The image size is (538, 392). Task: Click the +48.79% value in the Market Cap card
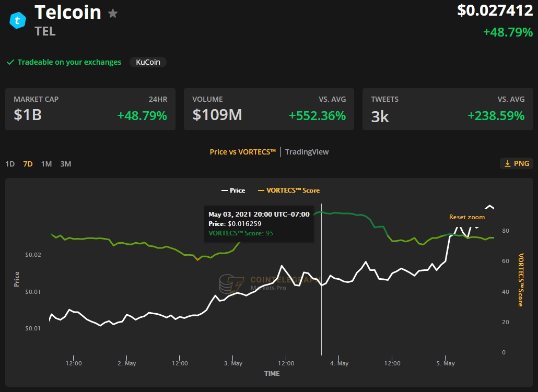(x=142, y=115)
